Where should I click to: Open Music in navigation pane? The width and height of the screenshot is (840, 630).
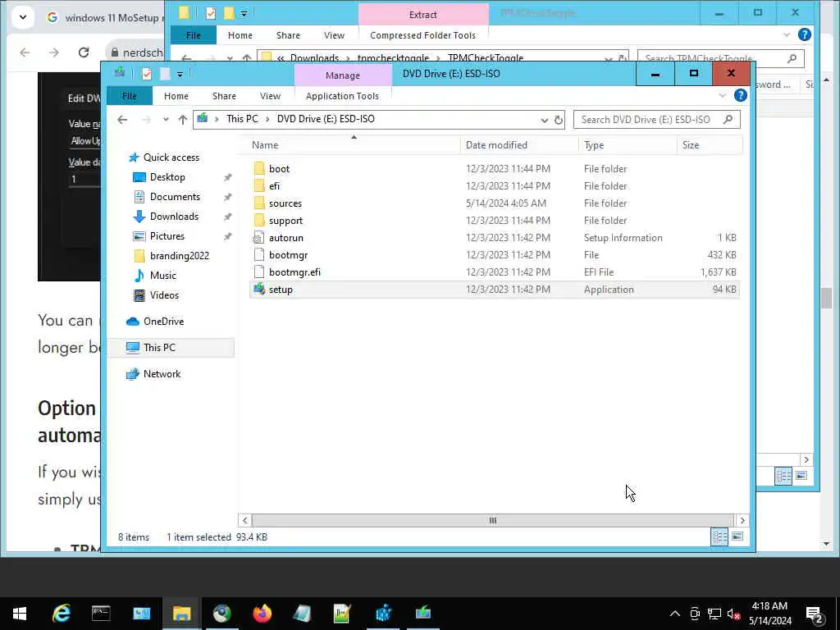click(x=163, y=276)
